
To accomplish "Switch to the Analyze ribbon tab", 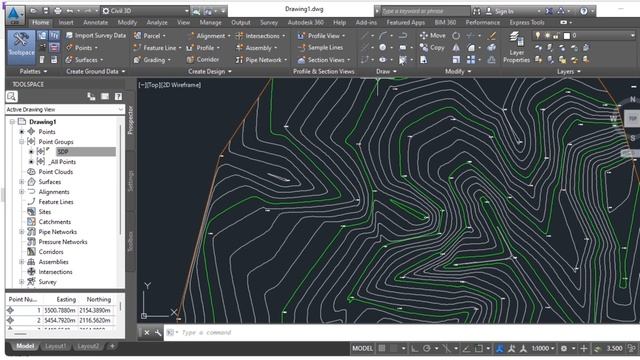I will pyautogui.click(x=157, y=22).
